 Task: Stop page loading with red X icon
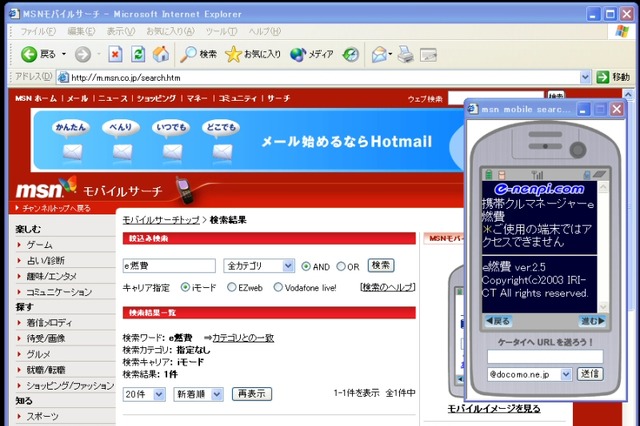pyautogui.click(x=115, y=54)
